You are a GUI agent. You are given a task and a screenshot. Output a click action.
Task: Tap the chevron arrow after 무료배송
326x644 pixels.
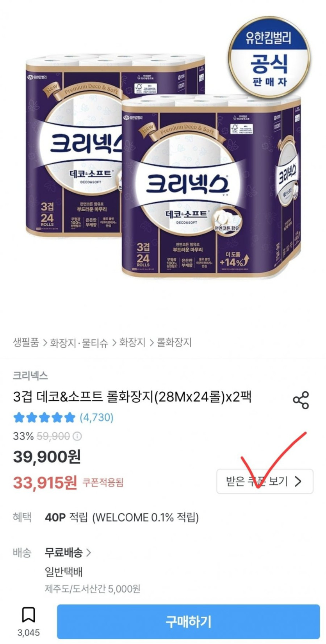click(x=88, y=553)
